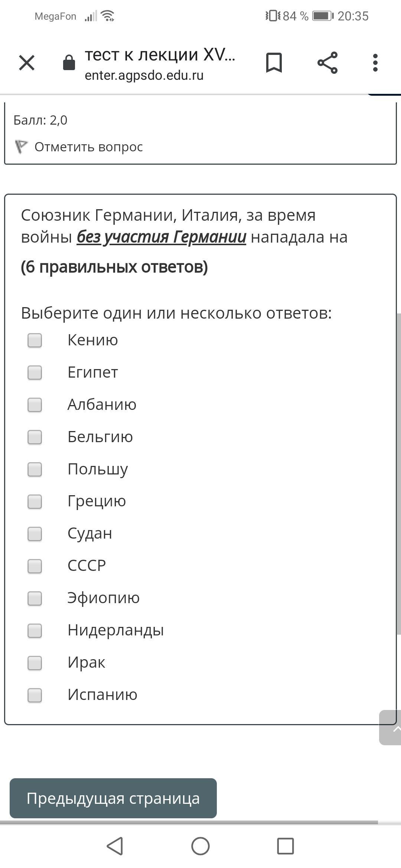This screenshot has width=401, height=868.
Task: Mark the Грецию checkbox
Action: coord(35,502)
